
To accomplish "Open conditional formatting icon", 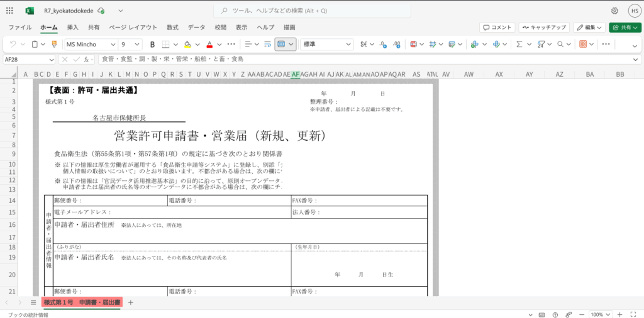I will pyautogui.click(x=414, y=45).
